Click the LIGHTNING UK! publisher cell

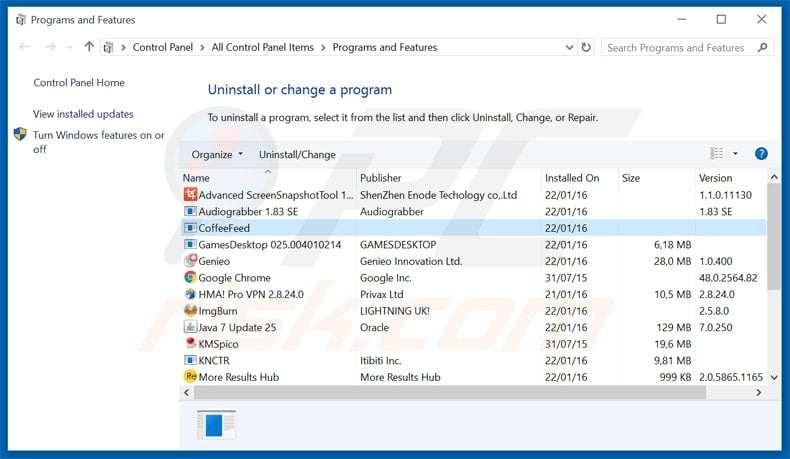(x=394, y=311)
